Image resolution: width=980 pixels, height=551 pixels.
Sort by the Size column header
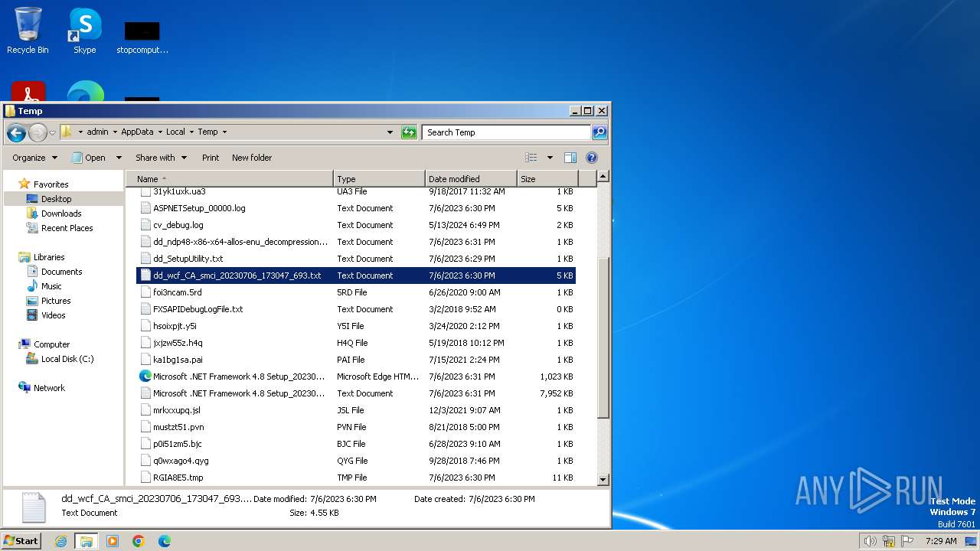pyautogui.click(x=547, y=179)
